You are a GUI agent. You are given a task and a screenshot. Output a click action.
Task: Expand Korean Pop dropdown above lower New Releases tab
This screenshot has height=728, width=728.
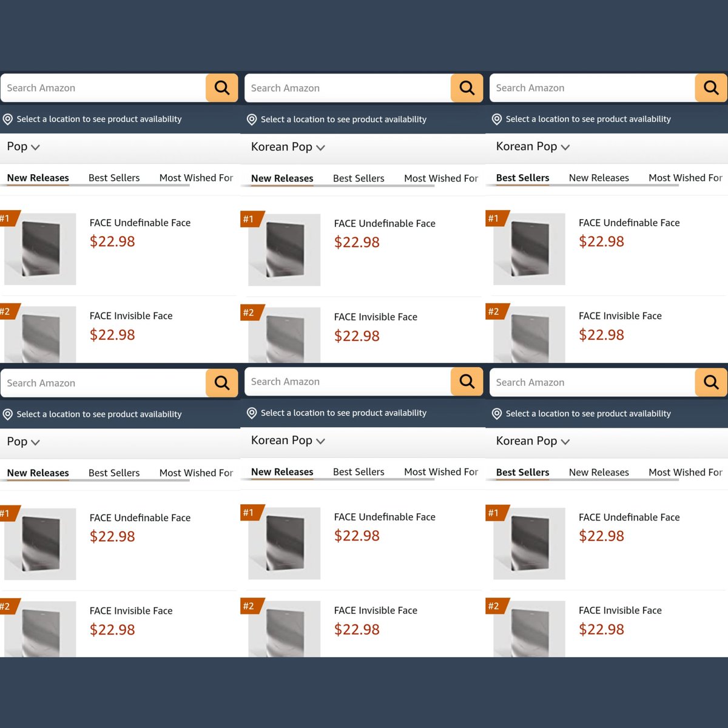[288, 440]
